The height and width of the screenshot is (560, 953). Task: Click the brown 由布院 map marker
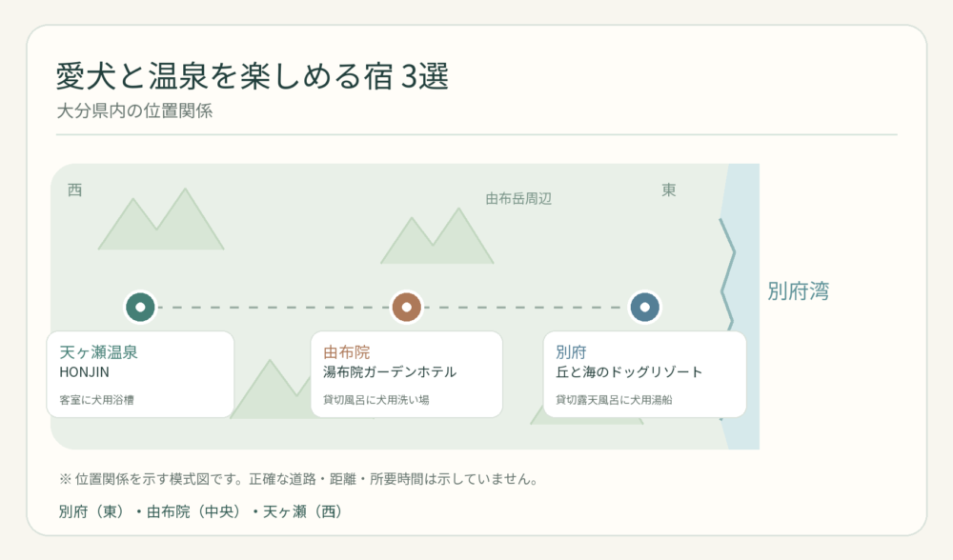[x=407, y=307]
